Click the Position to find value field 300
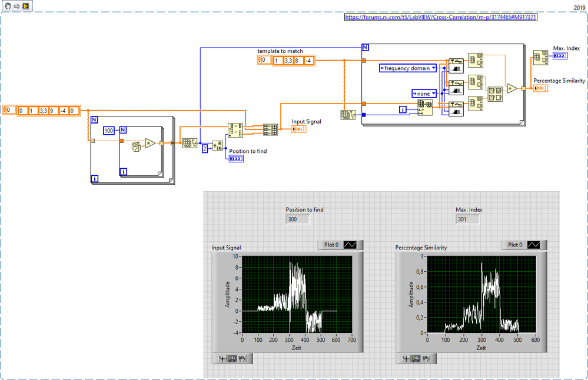The width and height of the screenshot is (588, 380). pos(298,219)
